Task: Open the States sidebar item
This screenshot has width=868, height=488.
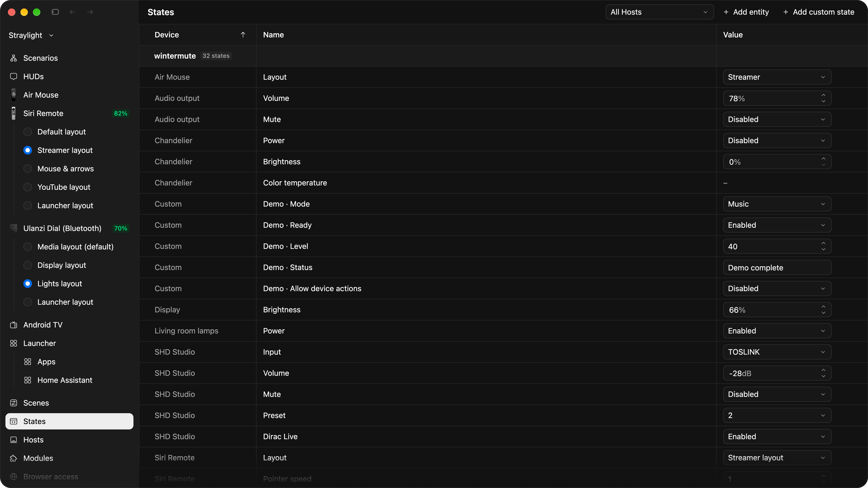Action: (69, 421)
